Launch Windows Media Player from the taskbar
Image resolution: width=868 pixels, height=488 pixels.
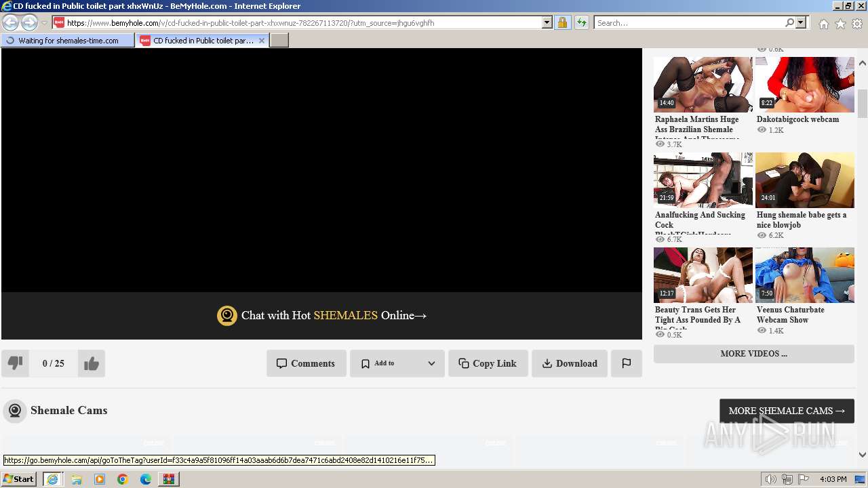(x=100, y=479)
